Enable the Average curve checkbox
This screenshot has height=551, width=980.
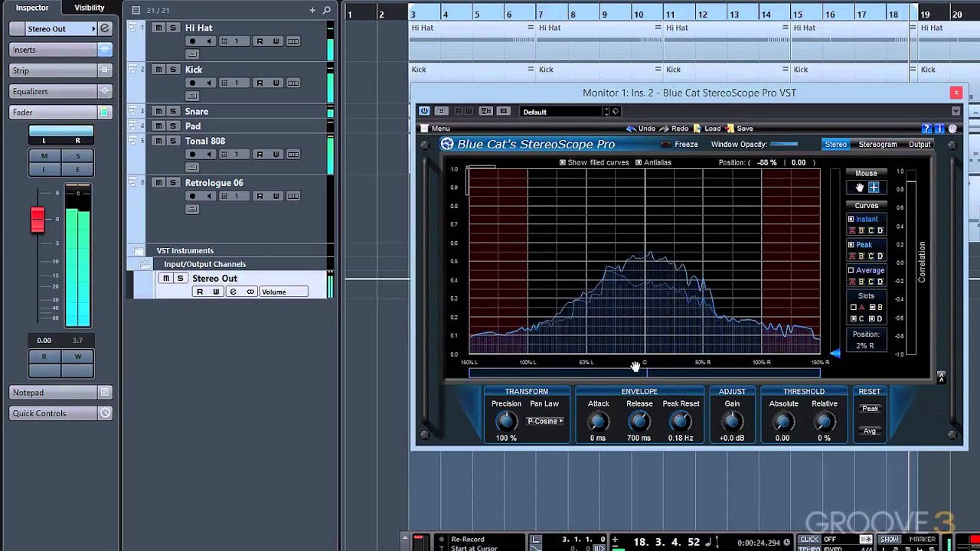pyautogui.click(x=851, y=270)
